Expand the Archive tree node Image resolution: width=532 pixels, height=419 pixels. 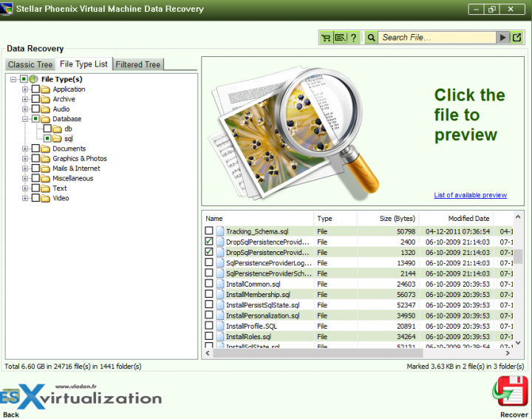tap(25, 99)
